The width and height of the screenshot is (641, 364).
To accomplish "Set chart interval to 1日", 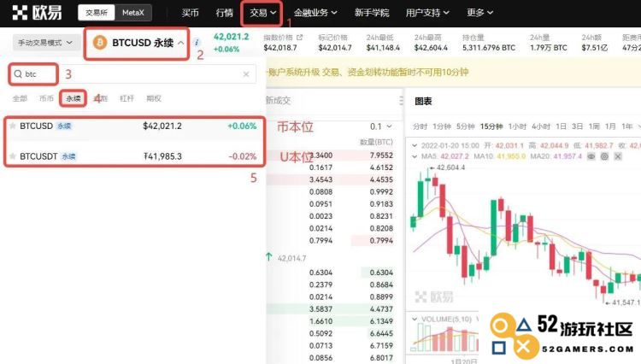I will (x=561, y=126).
